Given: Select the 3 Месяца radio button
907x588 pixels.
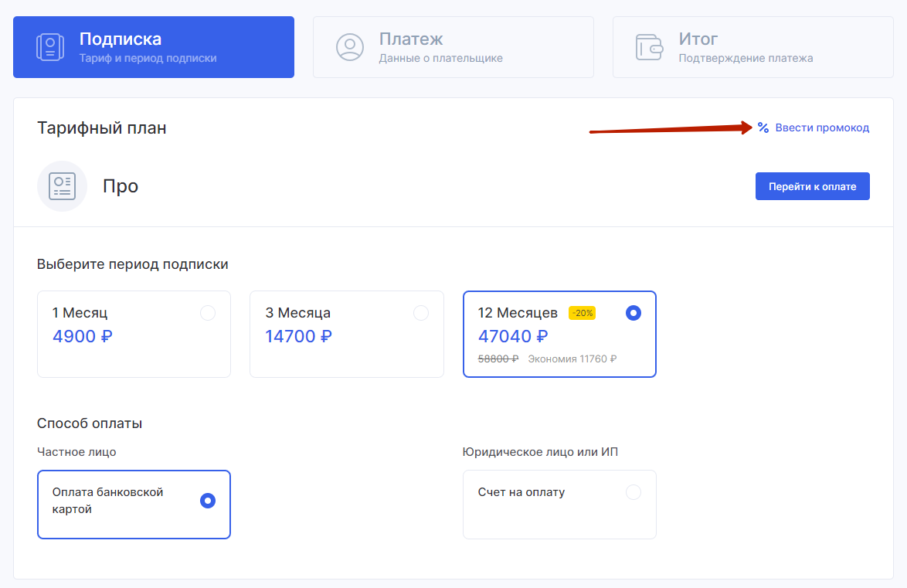Looking at the screenshot, I should coord(421,313).
